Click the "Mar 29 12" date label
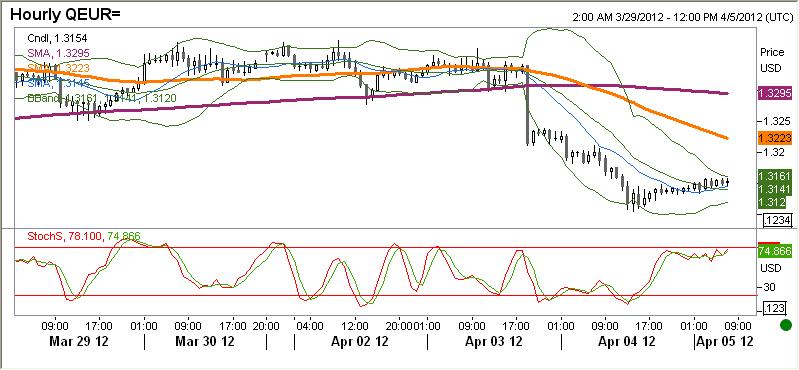 pyautogui.click(x=79, y=341)
